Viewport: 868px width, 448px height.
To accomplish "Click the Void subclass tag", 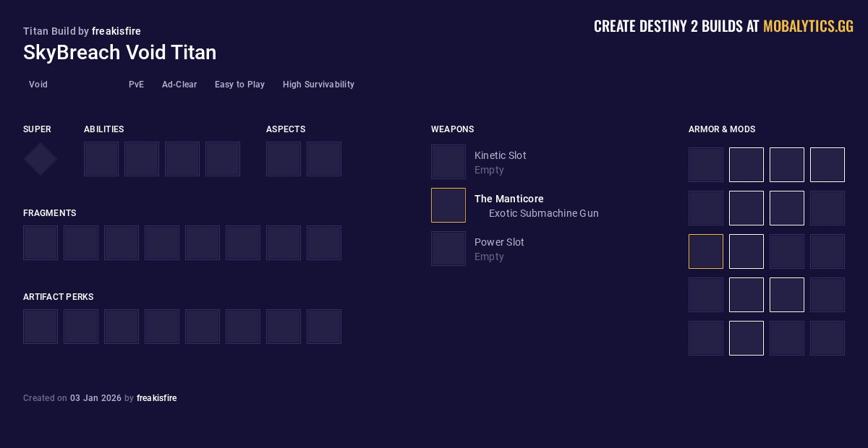I will (38, 85).
